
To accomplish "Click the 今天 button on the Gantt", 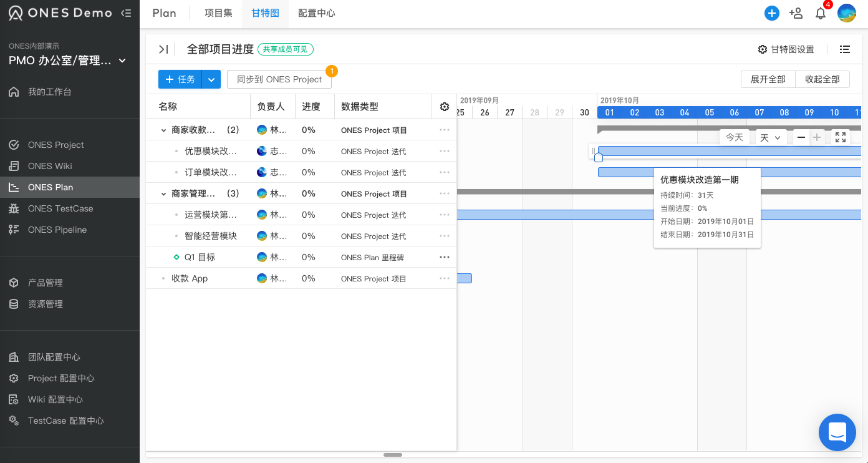I will [735, 137].
